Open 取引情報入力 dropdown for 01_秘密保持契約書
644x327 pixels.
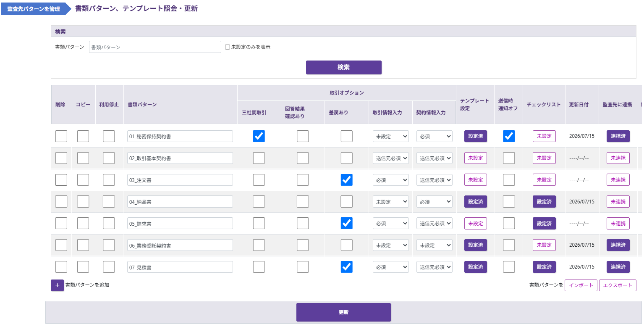pos(391,136)
